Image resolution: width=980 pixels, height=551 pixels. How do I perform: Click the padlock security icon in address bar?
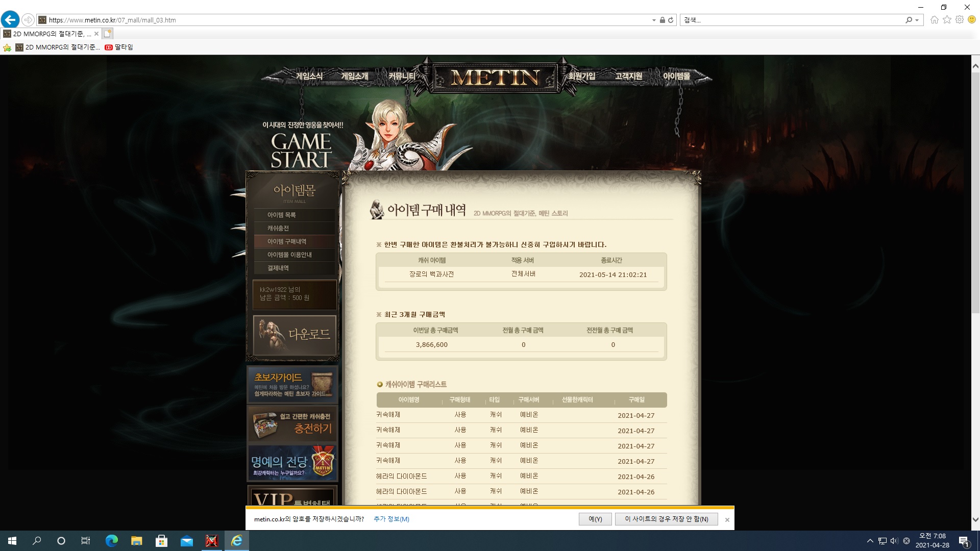(662, 20)
